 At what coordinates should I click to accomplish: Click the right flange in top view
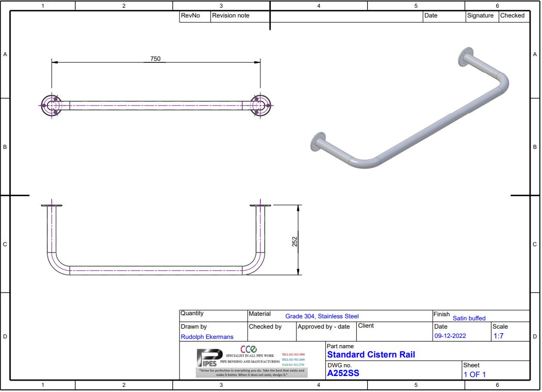click(260, 106)
